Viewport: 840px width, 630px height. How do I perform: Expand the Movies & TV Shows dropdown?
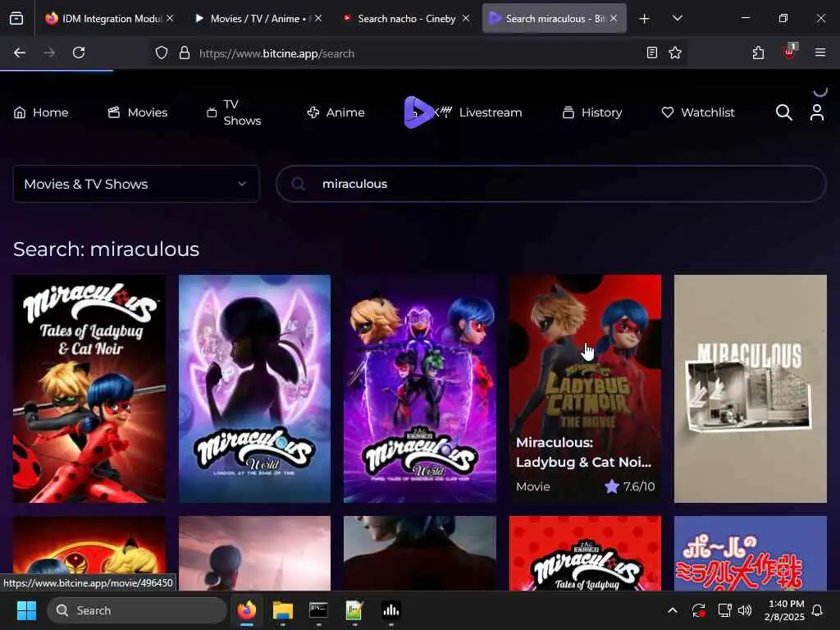point(136,184)
